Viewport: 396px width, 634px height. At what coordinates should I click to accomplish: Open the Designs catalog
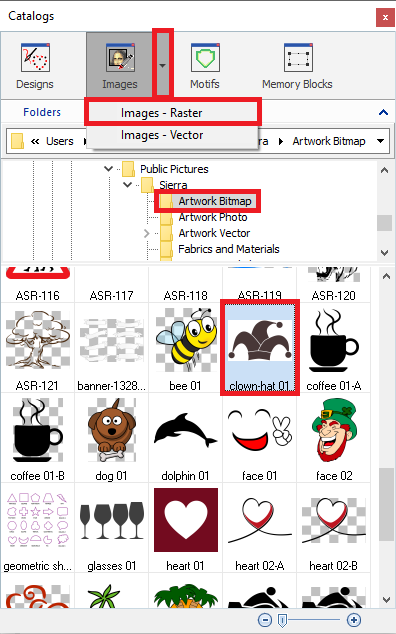35,66
